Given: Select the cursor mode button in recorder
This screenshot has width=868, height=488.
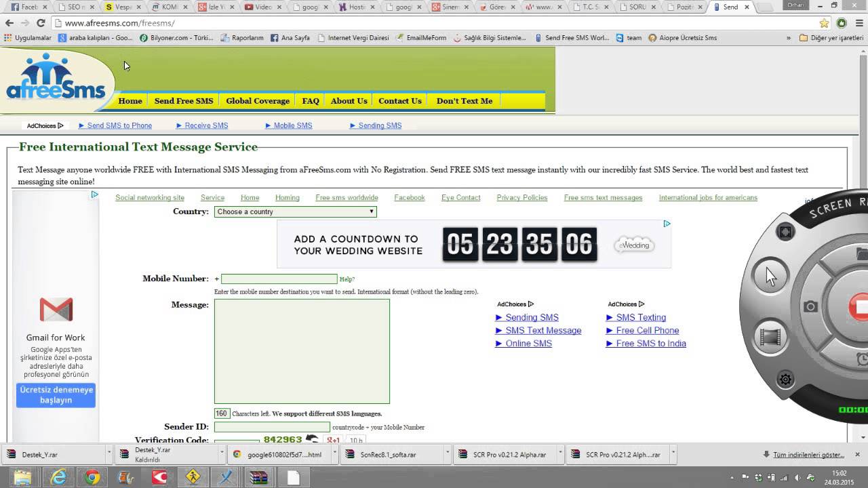Looking at the screenshot, I should coord(770,276).
